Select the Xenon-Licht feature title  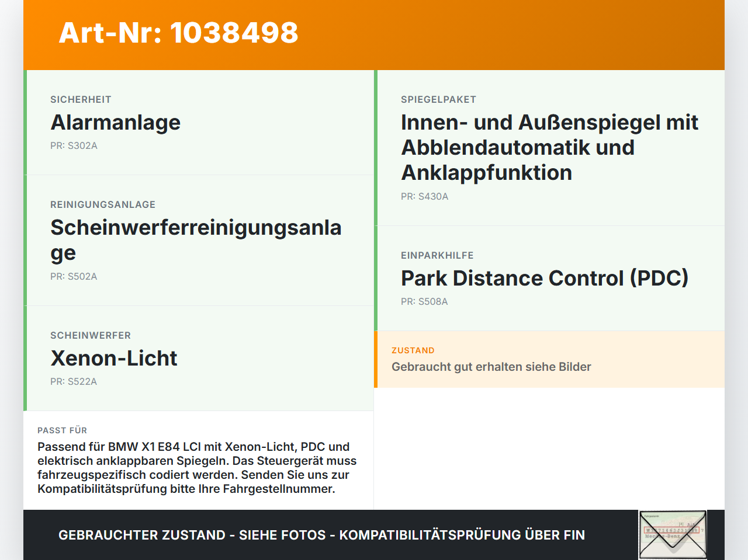pyautogui.click(x=114, y=358)
